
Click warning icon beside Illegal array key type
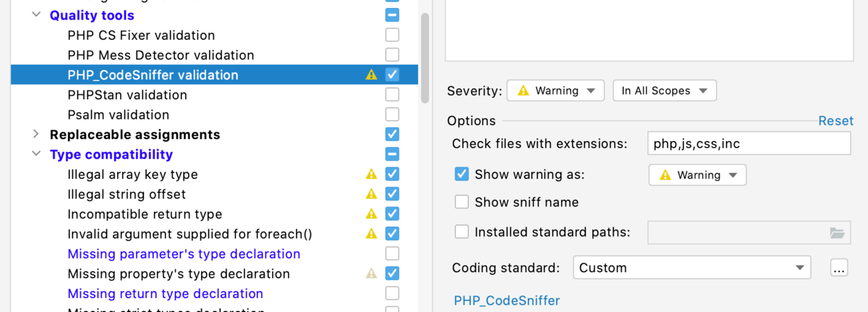372,174
